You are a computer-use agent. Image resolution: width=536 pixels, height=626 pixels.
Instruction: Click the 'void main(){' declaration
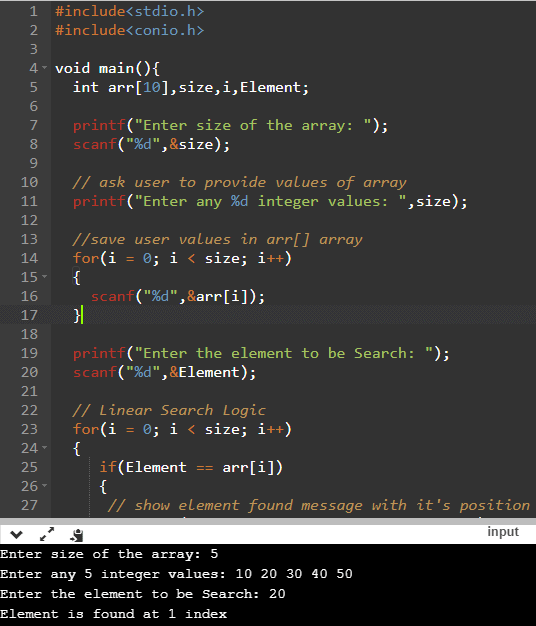coord(107,68)
